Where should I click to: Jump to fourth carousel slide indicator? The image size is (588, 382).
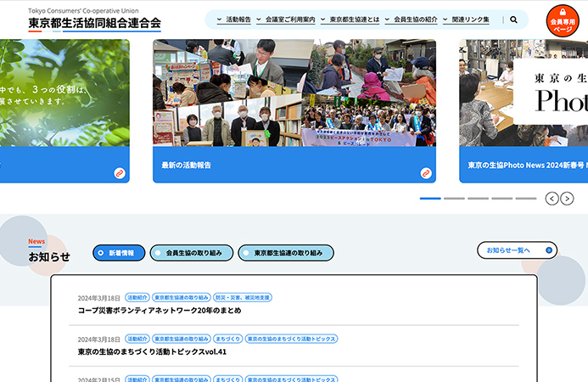click(x=502, y=199)
